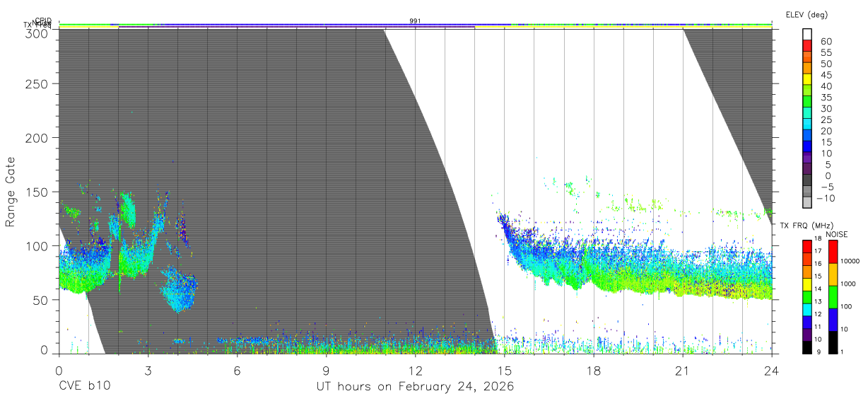The image size is (868, 401).
Task: Click blue 10–100 swatch in NOISE legend
Action: point(832,320)
